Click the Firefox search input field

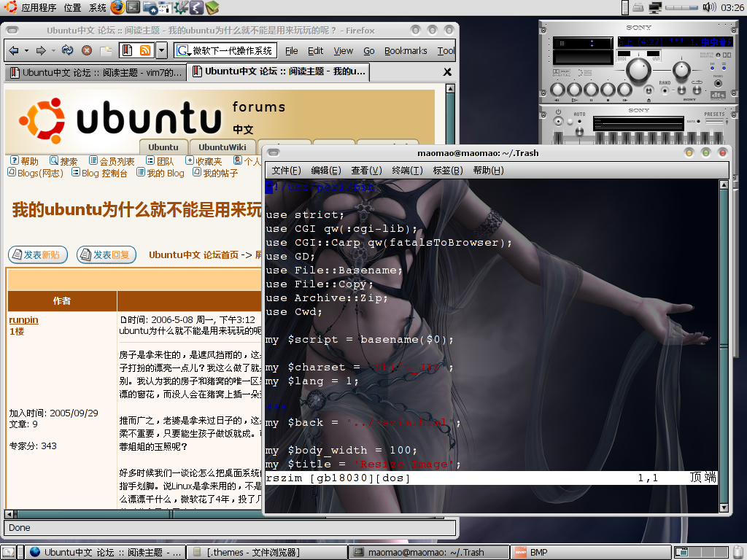(x=233, y=50)
